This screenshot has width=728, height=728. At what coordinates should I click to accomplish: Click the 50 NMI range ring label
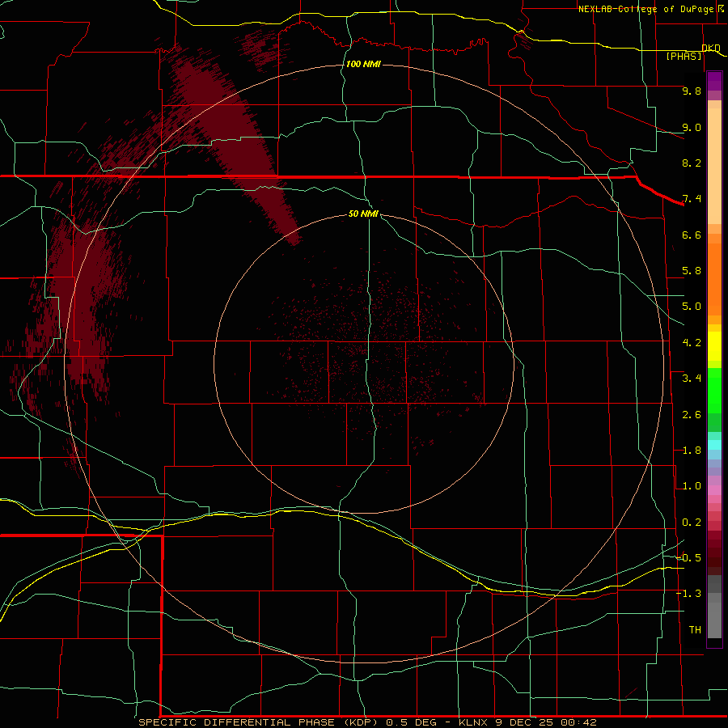click(363, 214)
